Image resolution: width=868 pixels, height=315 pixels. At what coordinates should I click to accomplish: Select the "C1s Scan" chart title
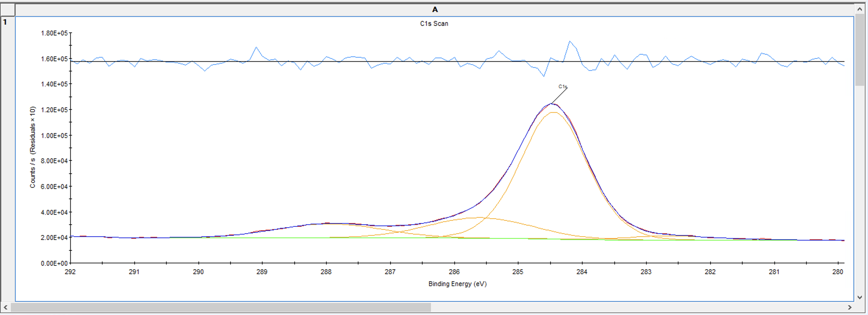coord(434,24)
